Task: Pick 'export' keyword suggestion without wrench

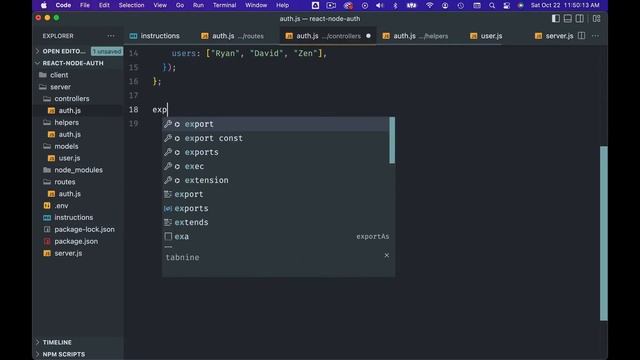Action: point(276,194)
